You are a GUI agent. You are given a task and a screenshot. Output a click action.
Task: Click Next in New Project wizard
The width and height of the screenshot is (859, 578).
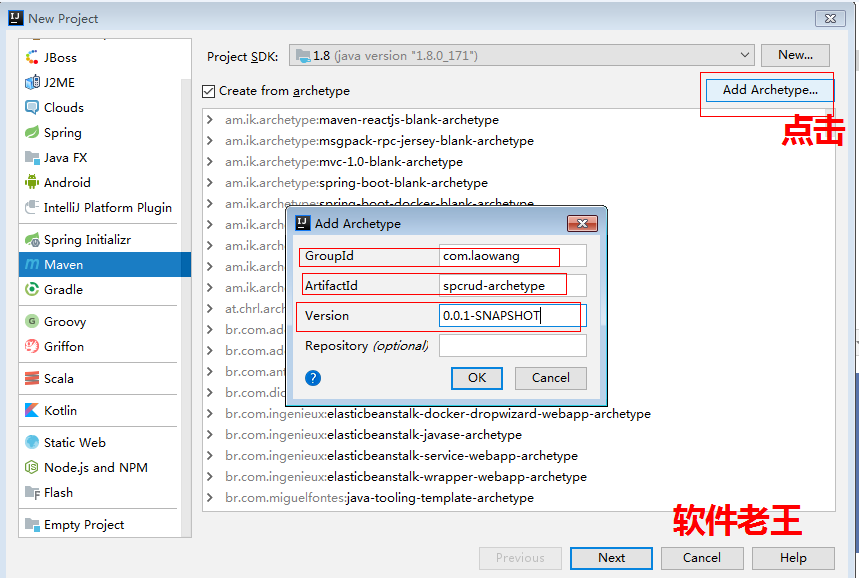pos(611,558)
